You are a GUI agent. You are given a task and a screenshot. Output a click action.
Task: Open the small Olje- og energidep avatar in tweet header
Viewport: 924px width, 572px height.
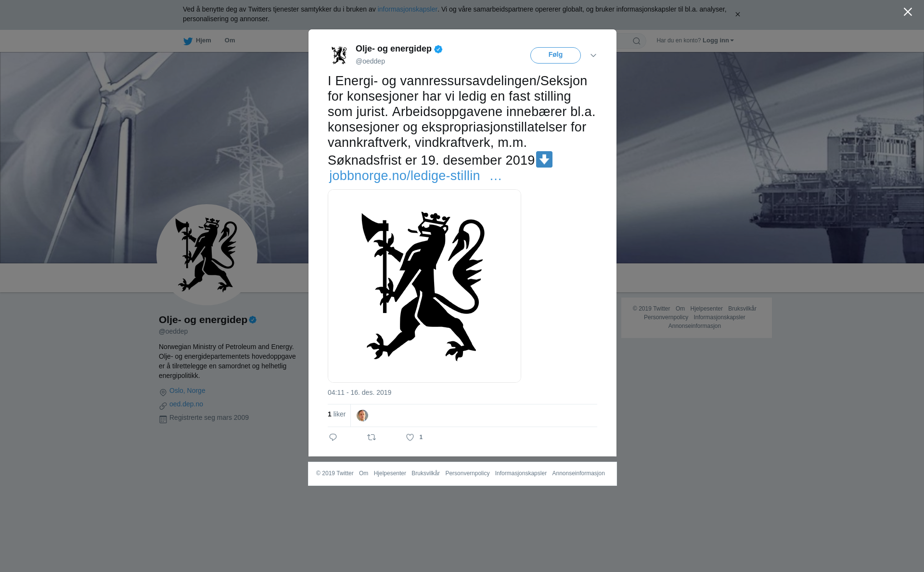339,55
